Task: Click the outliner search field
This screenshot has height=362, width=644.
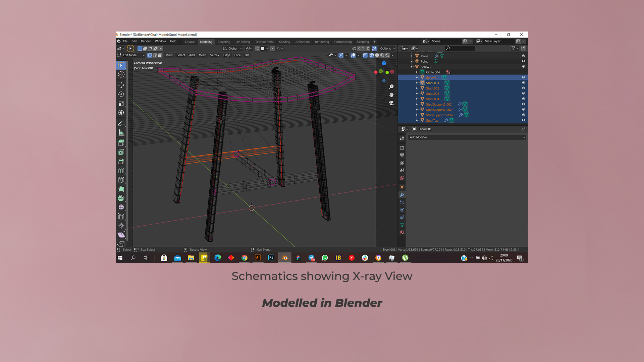Action: pyautogui.click(x=460, y=49)
